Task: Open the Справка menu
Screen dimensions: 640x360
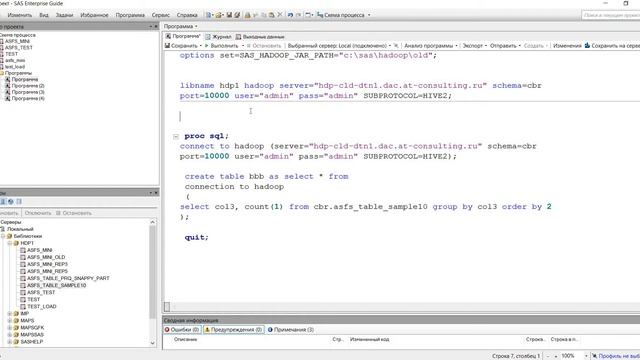Action: 187,15
